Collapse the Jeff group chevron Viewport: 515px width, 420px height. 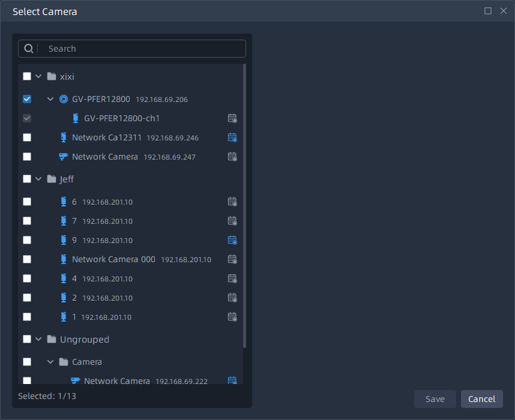[38, 179]
